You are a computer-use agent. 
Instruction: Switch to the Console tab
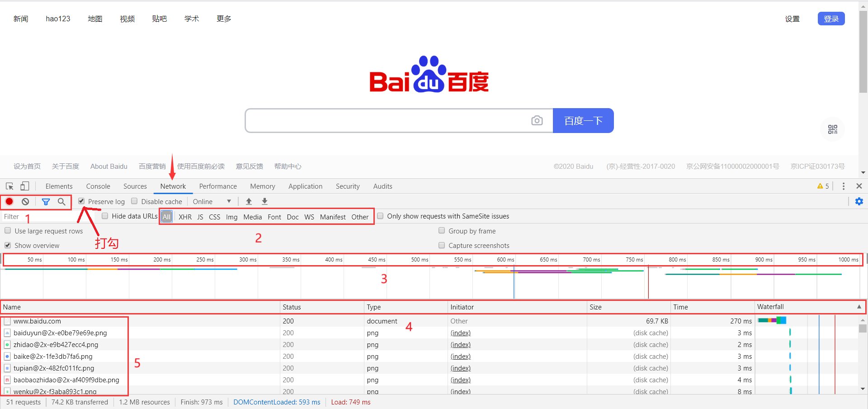[x=98, y=186]
